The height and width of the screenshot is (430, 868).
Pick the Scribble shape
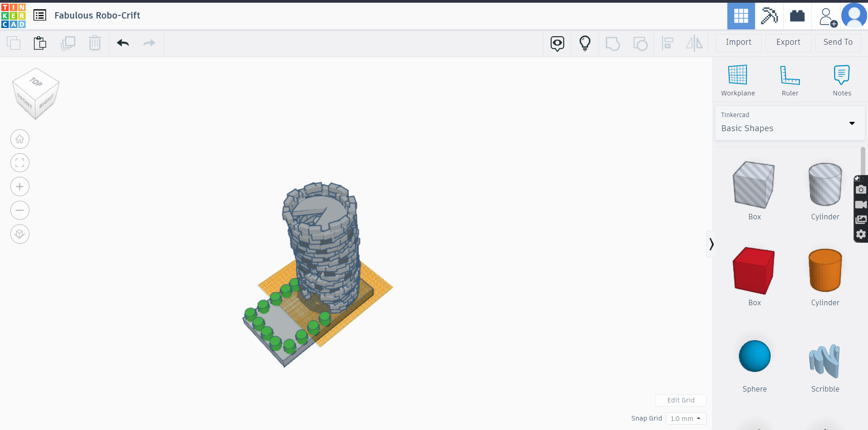tap(825, 362)
